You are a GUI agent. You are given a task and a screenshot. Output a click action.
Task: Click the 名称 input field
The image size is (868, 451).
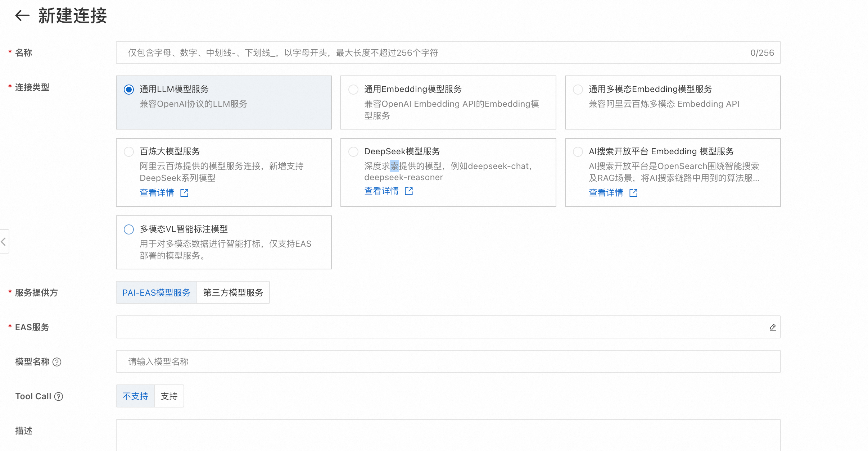coord(432,53)
